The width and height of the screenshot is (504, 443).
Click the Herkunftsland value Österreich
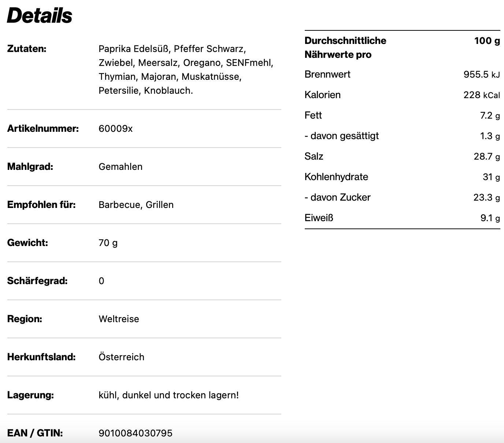point(121,357)
